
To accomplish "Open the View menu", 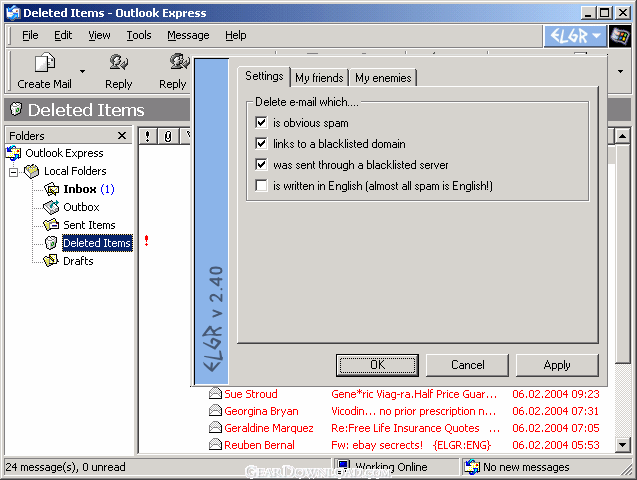I will (x=99, y=35).
